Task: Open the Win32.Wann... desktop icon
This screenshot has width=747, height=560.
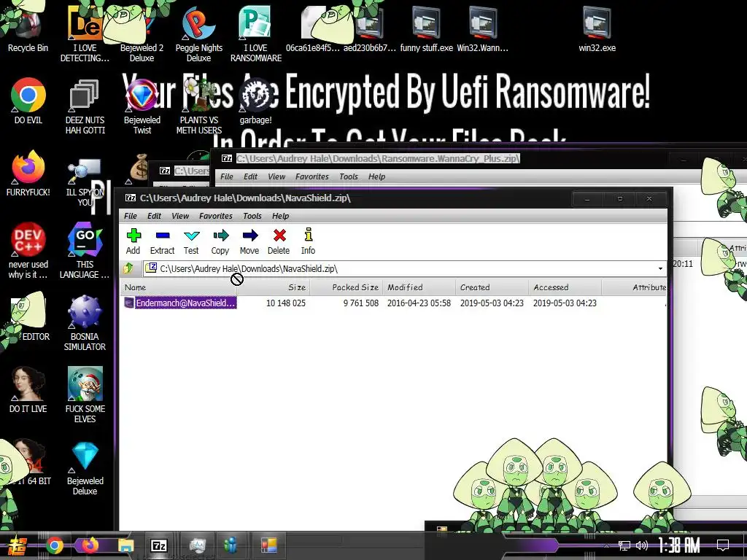Action: tap(483, 28)
